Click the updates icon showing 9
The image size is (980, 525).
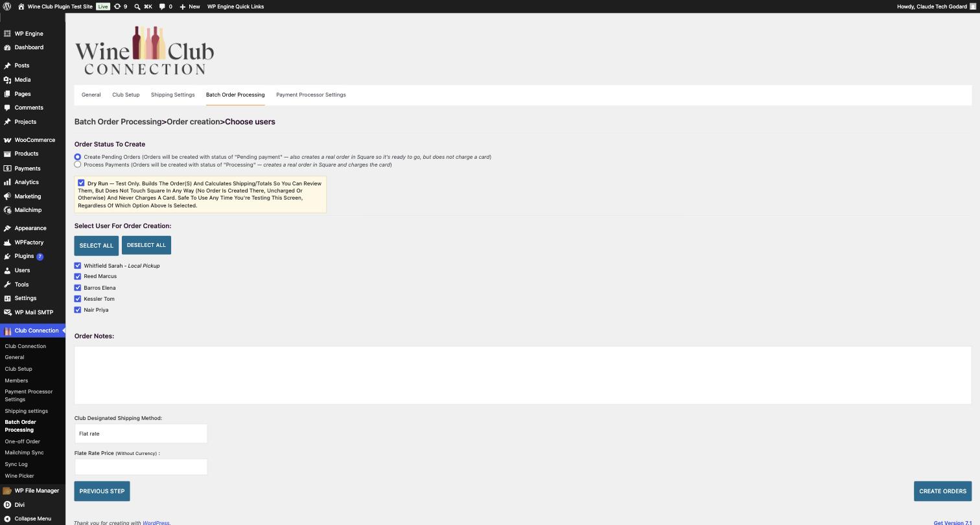117,6
